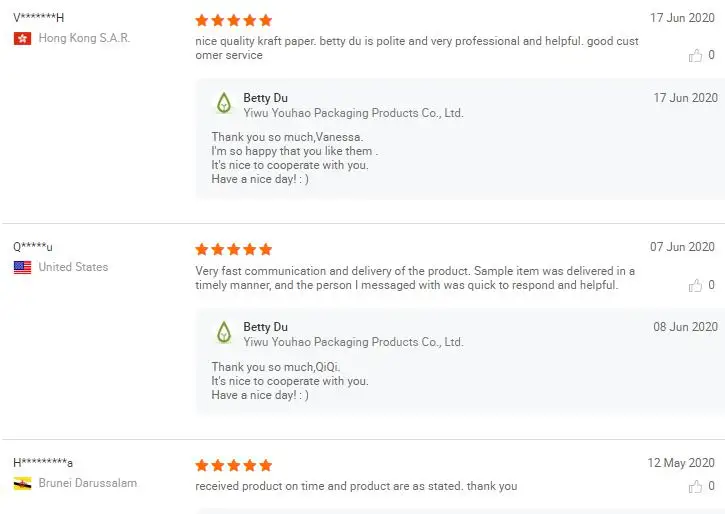Click star rating on United States review

tap(233, 249)
